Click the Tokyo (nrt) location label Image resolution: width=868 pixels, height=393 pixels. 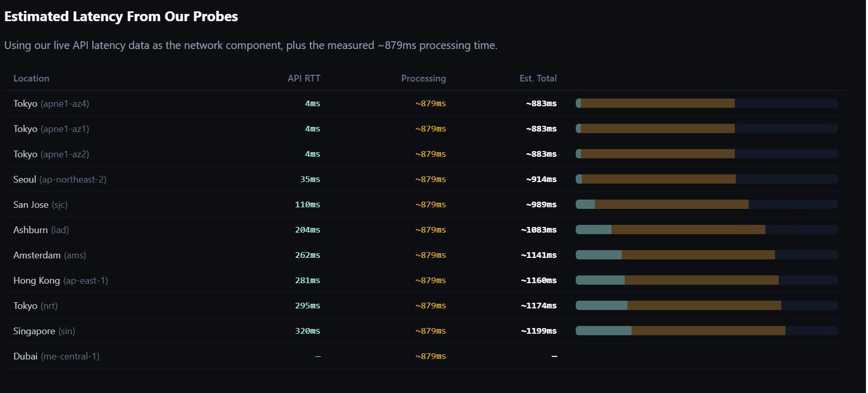(x=35, y=306)
